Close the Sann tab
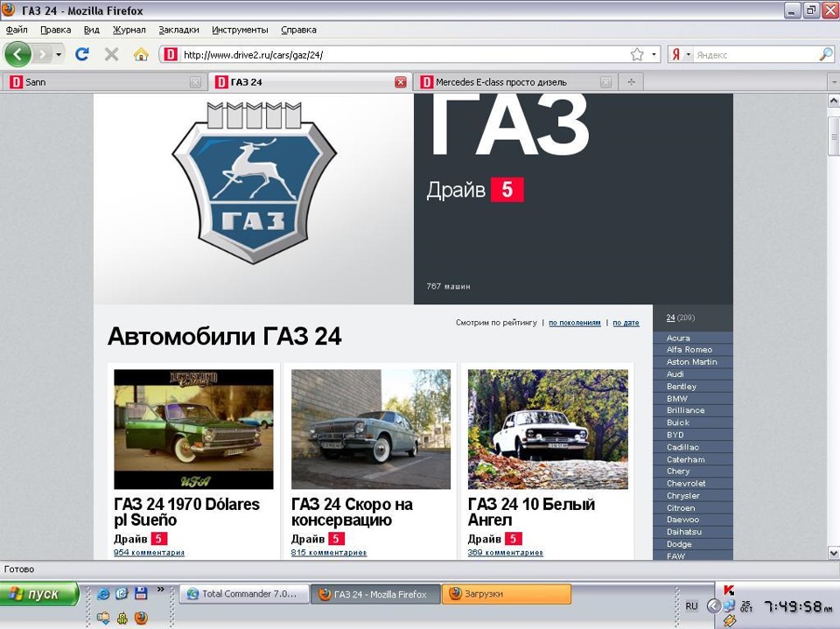This screenshot has width=840, height=629. [x=195, y=82]
